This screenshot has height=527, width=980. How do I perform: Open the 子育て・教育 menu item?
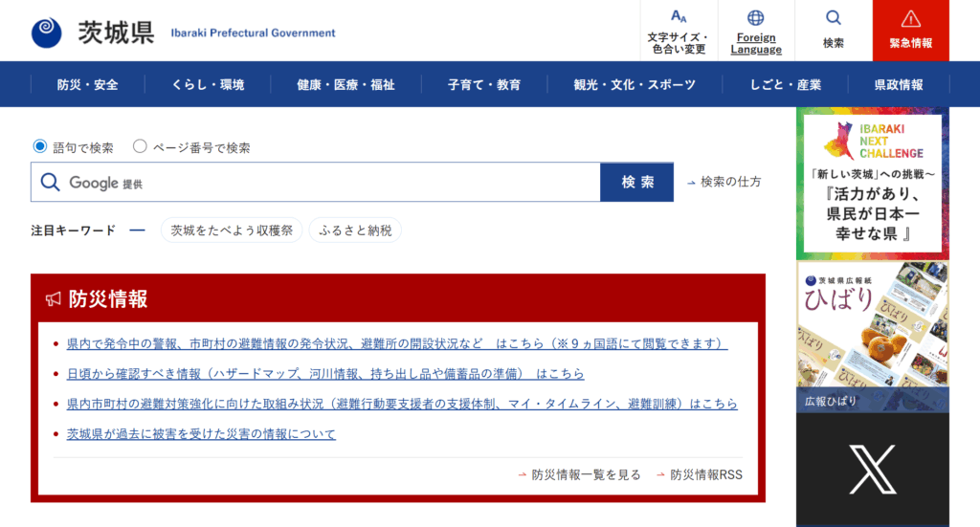[x=484, y=84]
